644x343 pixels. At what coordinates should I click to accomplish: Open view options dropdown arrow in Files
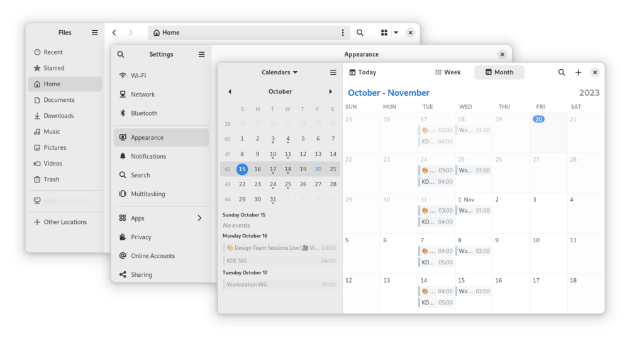[x=396, y=33]
